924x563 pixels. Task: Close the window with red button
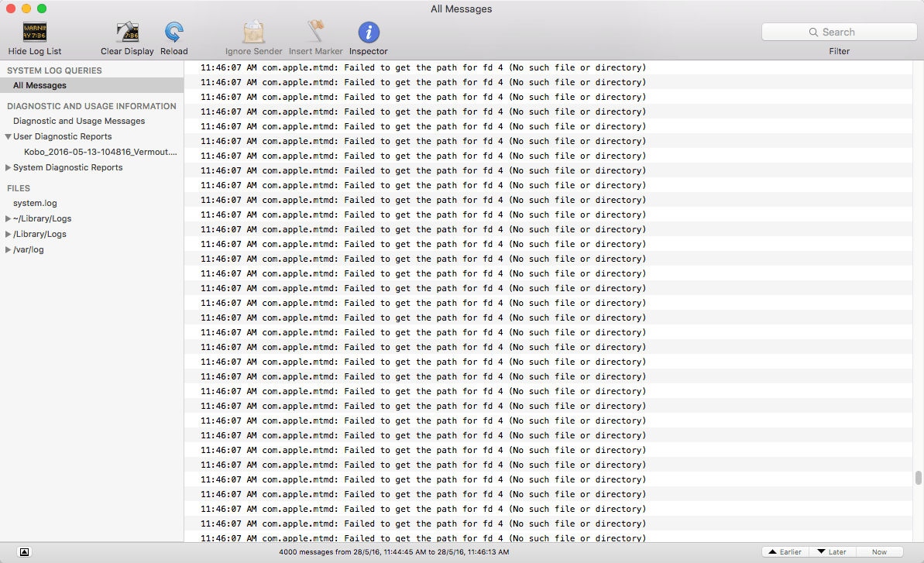[x=11, y=9]
